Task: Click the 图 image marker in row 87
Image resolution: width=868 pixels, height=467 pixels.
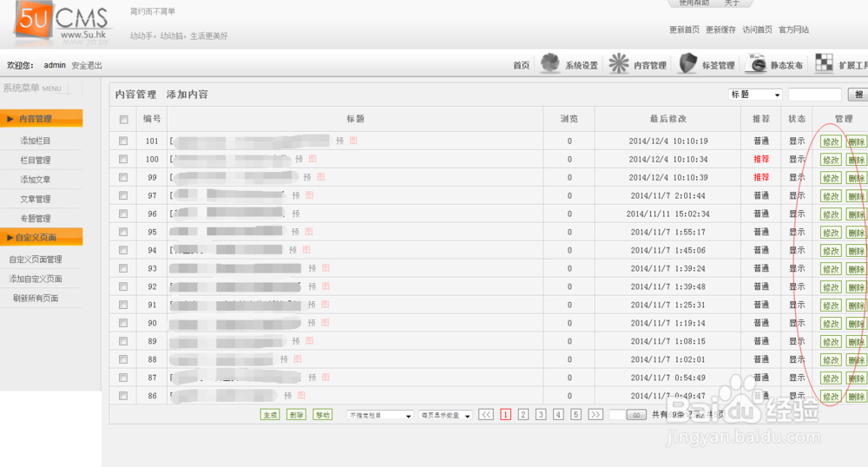Action: click(x=325, y=378)
